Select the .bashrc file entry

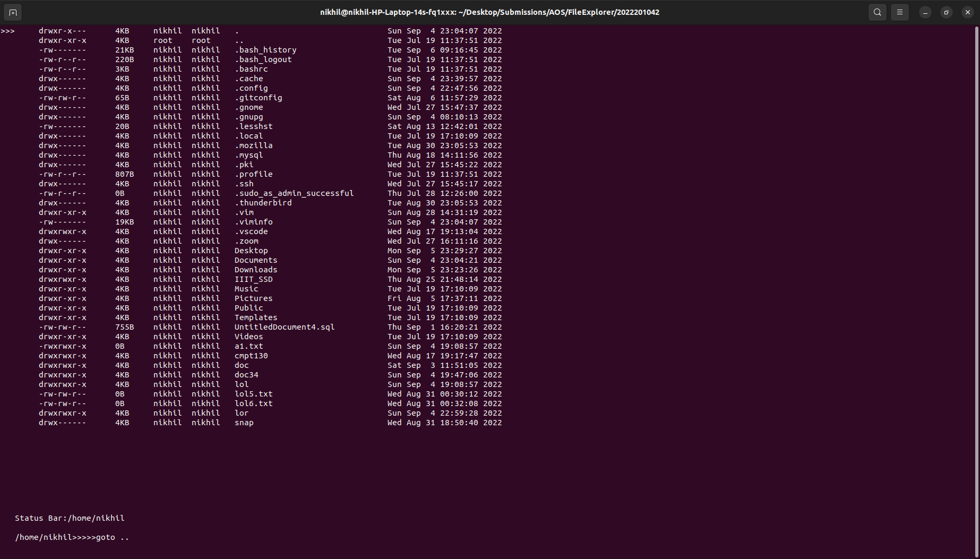point(251,69)
